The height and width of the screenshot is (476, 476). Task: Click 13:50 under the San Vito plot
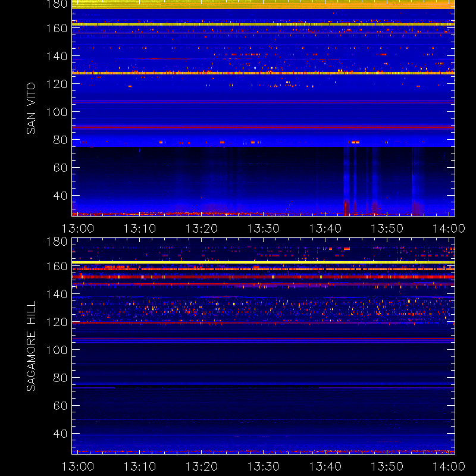coord(387,228)
